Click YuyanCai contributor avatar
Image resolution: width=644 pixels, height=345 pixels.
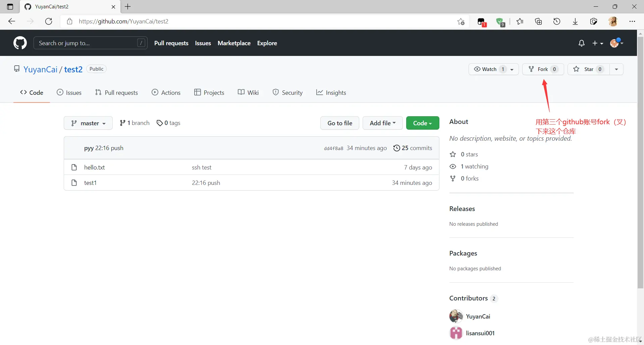click(456, 316)
